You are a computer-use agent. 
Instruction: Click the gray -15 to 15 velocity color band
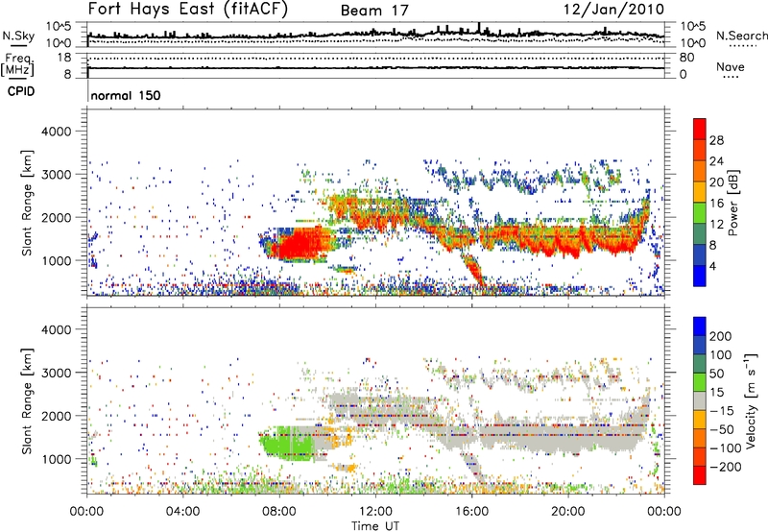(x=700, y=400)
